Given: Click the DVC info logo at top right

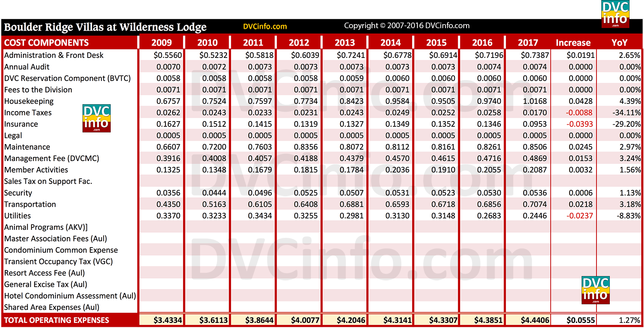Looking at the screenshot, I should click(x=615, y=14).
